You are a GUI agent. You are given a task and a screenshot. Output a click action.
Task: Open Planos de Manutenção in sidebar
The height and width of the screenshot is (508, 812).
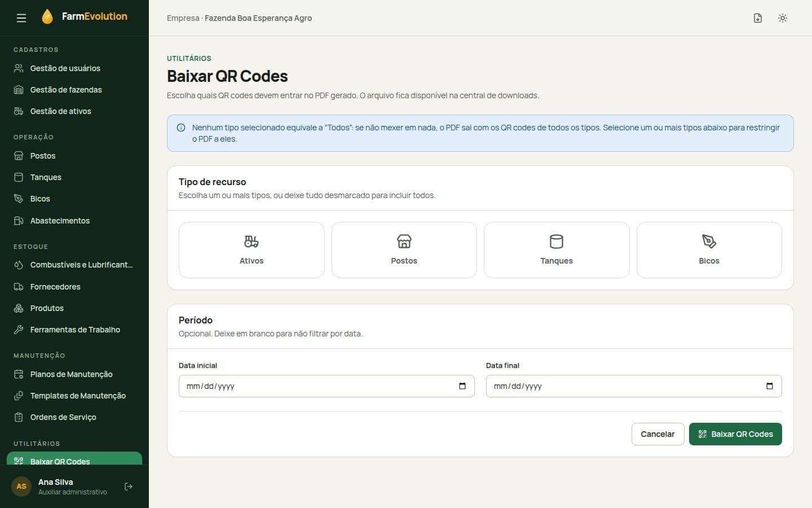pyautogui.click(x=74, y=374)
